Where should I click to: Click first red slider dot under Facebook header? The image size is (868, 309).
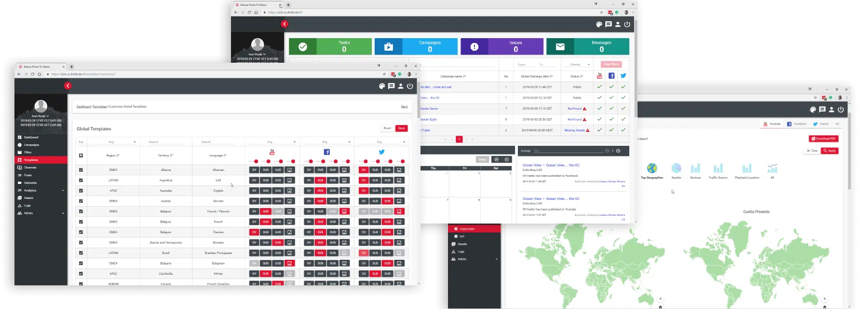click(x=311, y=161)
